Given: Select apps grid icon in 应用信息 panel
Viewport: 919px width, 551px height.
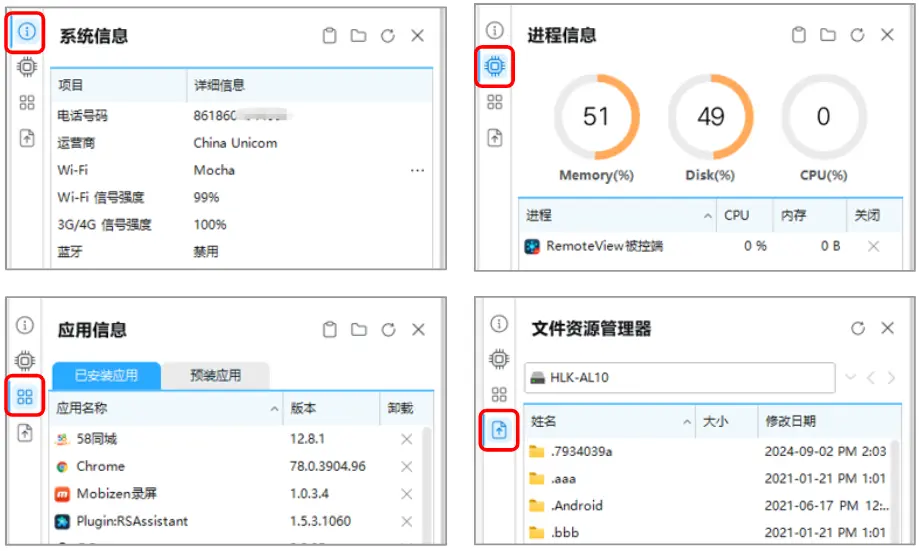Looking at the screenshot, I should click(x=25, y=397).
